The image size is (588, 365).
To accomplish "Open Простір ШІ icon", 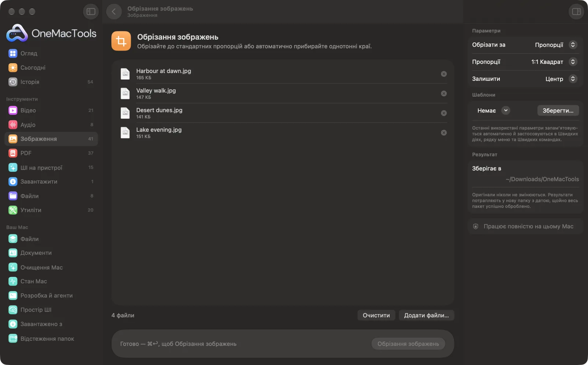I will click(x=13, y=310).
